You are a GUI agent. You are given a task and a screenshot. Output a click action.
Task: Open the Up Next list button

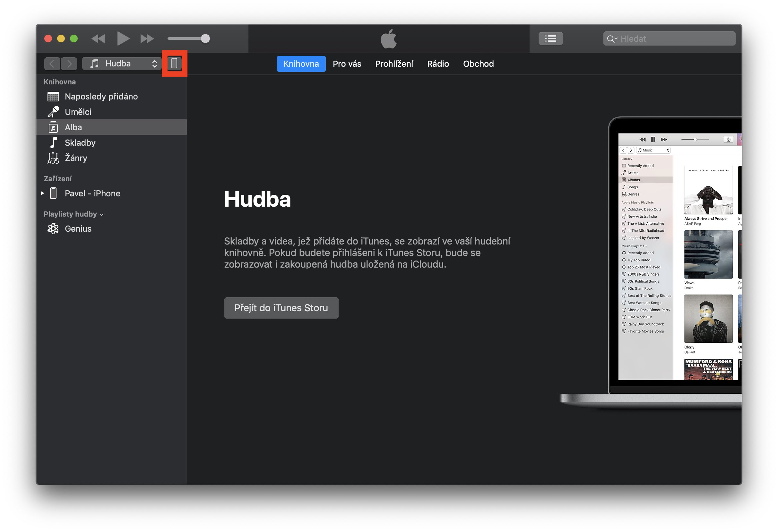550,39
